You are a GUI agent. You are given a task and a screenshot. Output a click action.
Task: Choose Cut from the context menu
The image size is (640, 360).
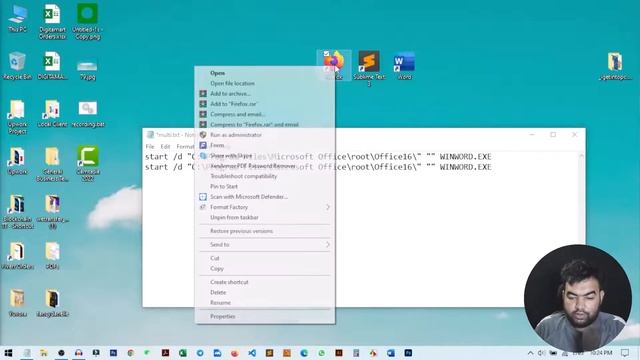tap(215, 258)
